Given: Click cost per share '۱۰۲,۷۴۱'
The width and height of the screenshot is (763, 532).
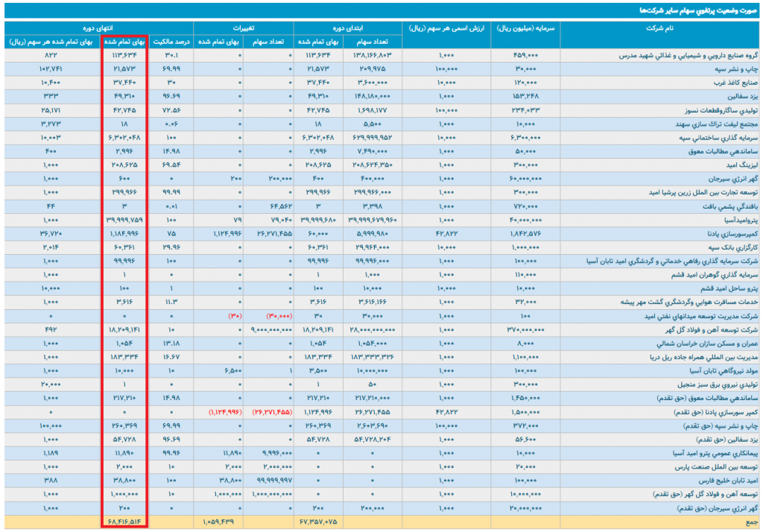Looking at the screenshot, I should coord(51,69).
